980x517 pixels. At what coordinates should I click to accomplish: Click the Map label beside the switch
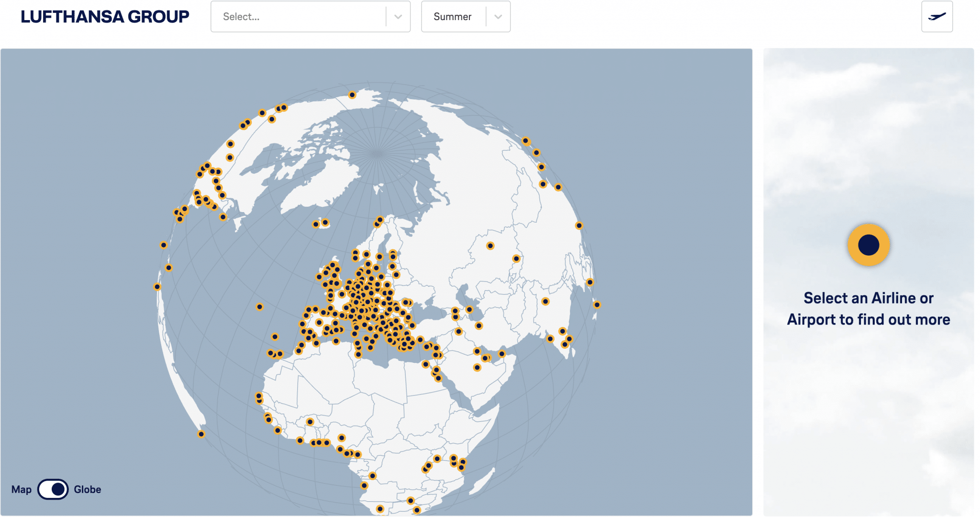22,489
